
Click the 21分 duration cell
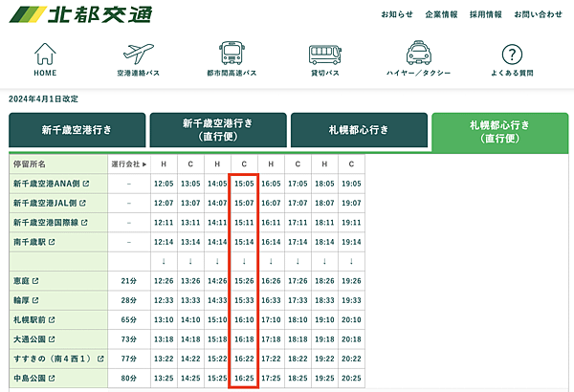pyautogui.click(x=129, y=281)
